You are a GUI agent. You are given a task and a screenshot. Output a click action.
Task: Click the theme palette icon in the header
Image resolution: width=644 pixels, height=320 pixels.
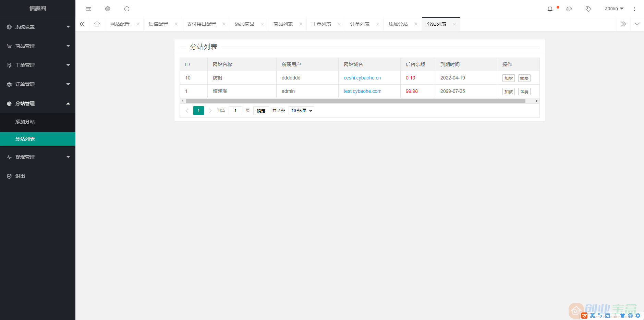pos(570,9)
